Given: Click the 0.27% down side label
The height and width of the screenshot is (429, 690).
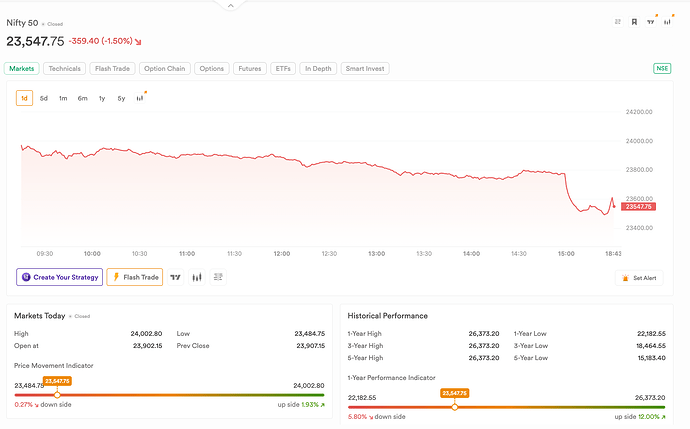Looking at the screenshot, I should tap(43, 404).
